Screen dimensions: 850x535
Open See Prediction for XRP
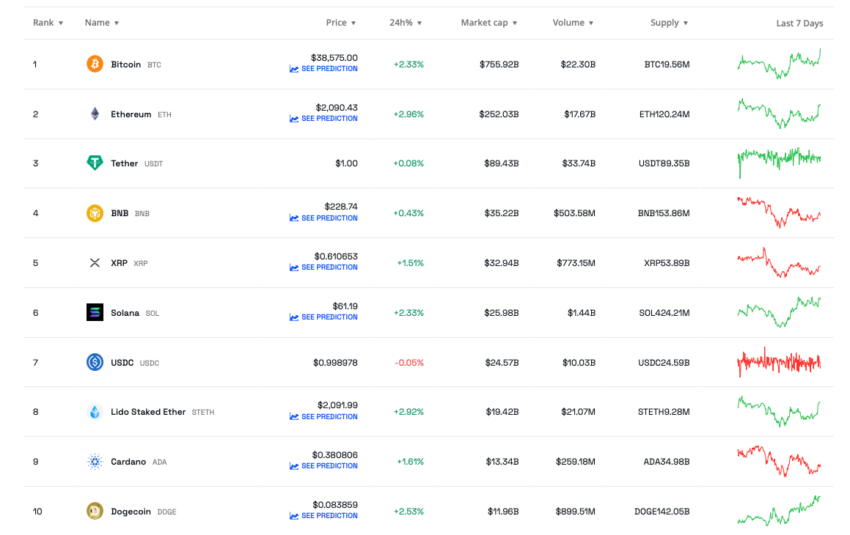pyautogui.click(x=324, y=267)
